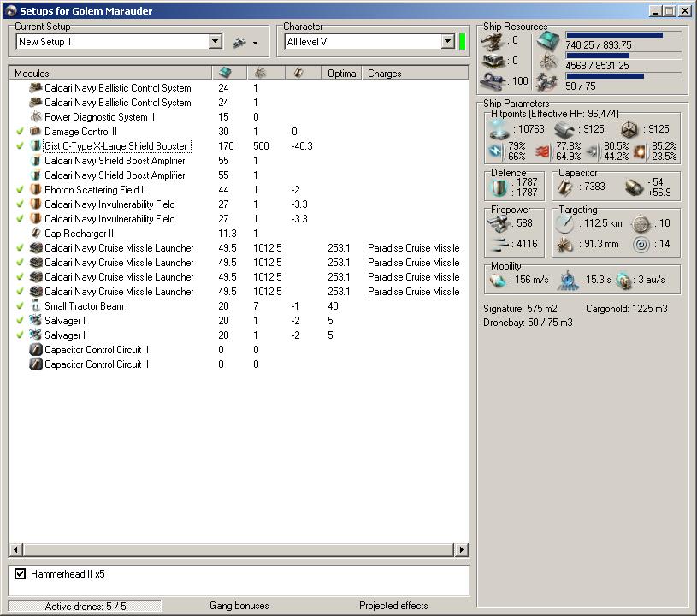Image resolution: width=697 pixels, height=616 pixels.
Task: Select Gist C-Type X-Large Shield Booster
Action: [117, 146]
